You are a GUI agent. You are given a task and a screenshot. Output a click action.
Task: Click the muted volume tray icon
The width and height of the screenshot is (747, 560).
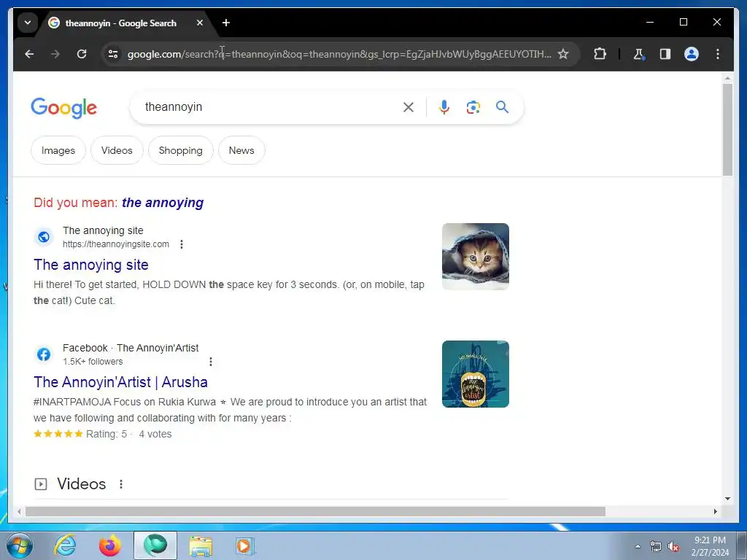pyautogui.click(x=673, y=547)
